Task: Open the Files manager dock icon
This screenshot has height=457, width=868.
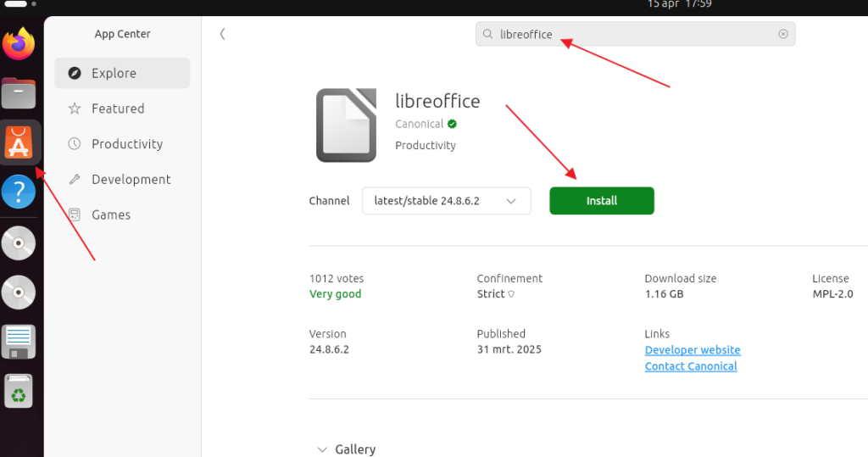Action: 19,93
